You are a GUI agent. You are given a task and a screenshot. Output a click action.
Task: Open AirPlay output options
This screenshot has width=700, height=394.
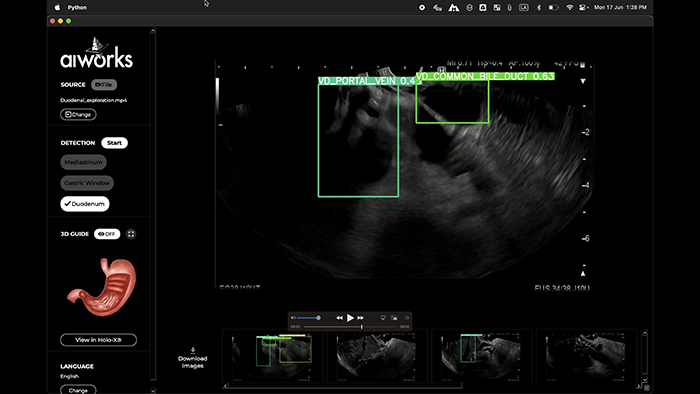[383, 318]
